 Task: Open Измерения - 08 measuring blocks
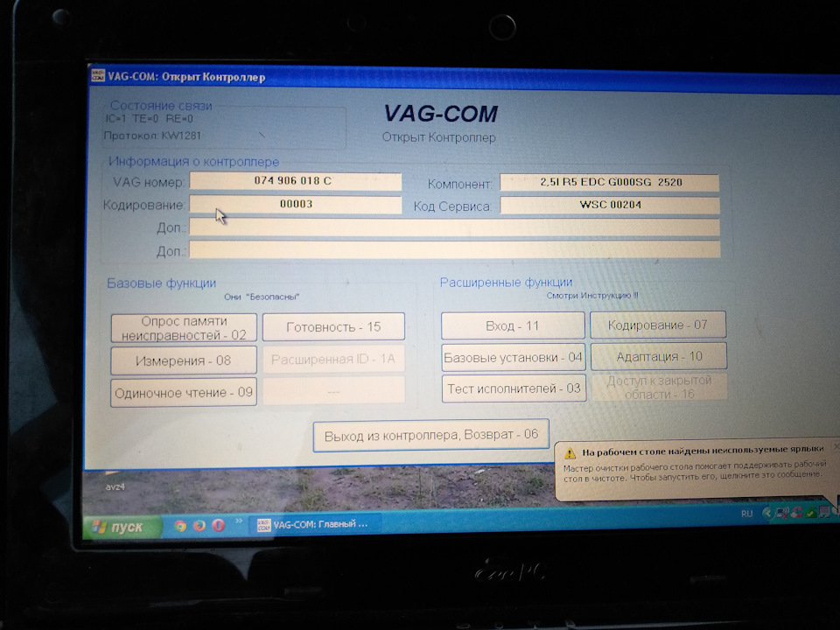184,360
